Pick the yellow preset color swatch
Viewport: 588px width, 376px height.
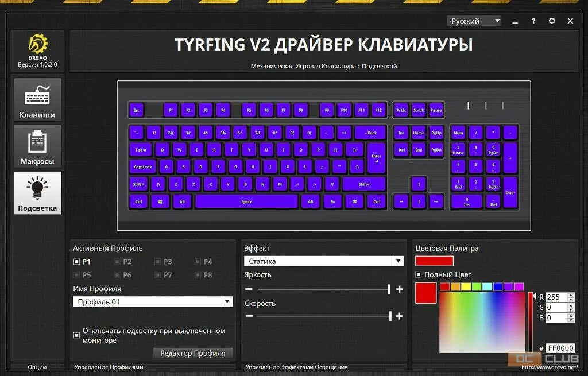click(x=466, y=287)
